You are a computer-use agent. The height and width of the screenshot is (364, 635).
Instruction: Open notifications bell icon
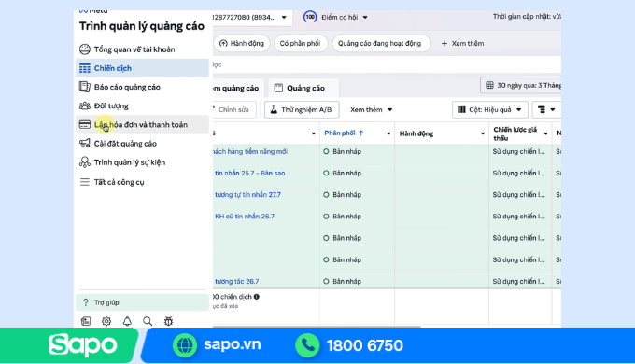click(x=127, y=321)
